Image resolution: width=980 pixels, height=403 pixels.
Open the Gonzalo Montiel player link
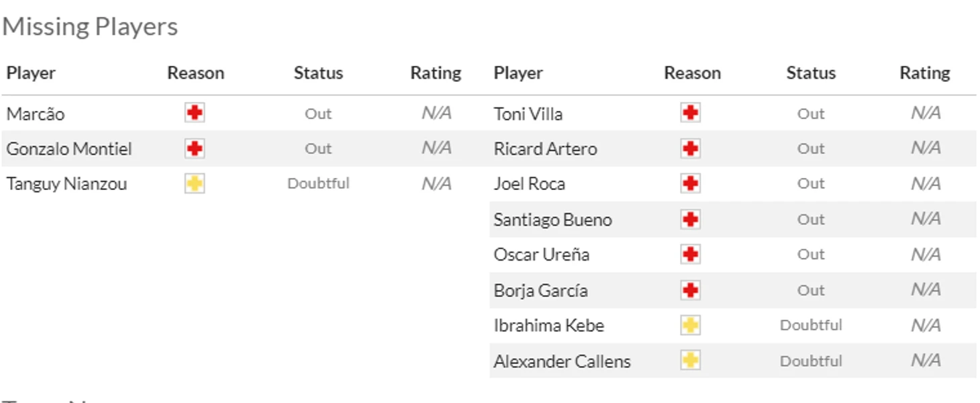[69, 148]
